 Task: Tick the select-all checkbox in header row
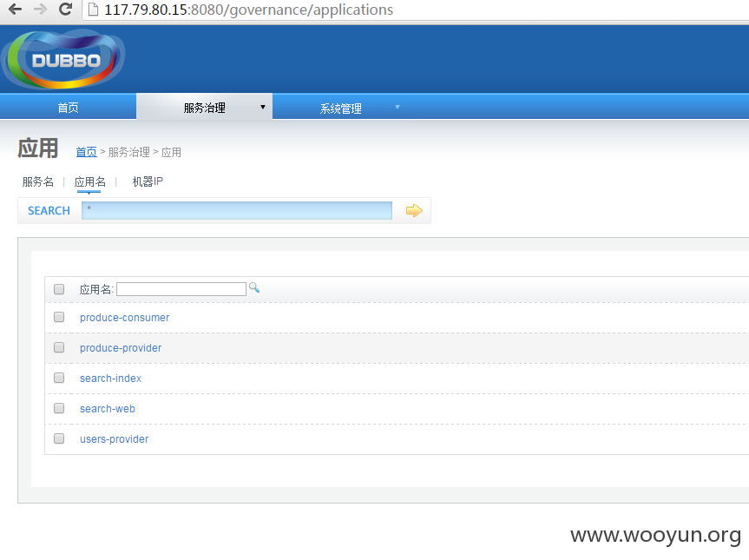coord(59,289)
